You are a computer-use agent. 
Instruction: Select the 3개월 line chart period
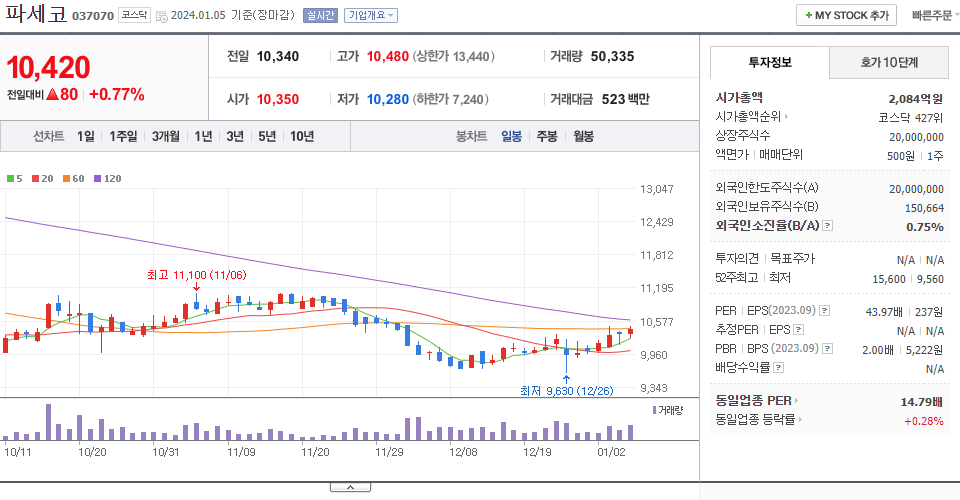pyautogui.click(x=165, y=136)
